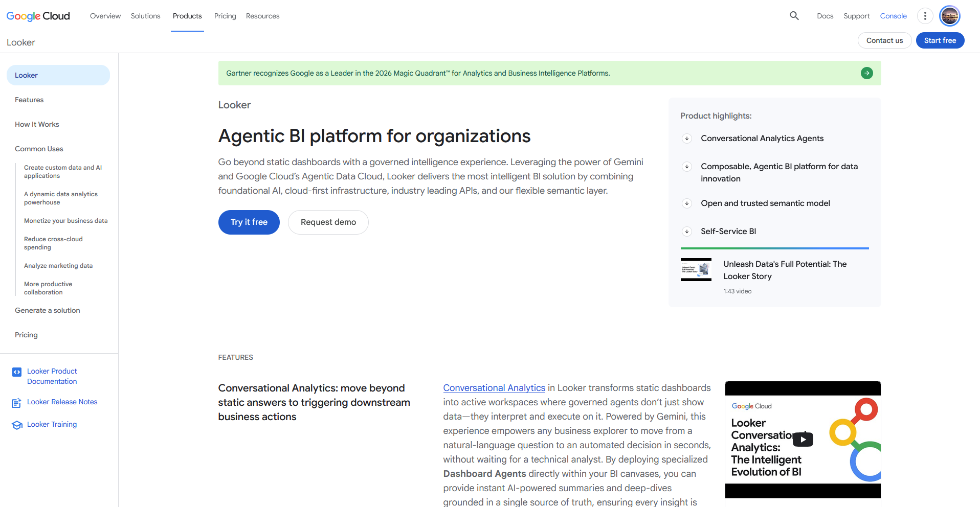Select More productive collaboration

[48, 288]
